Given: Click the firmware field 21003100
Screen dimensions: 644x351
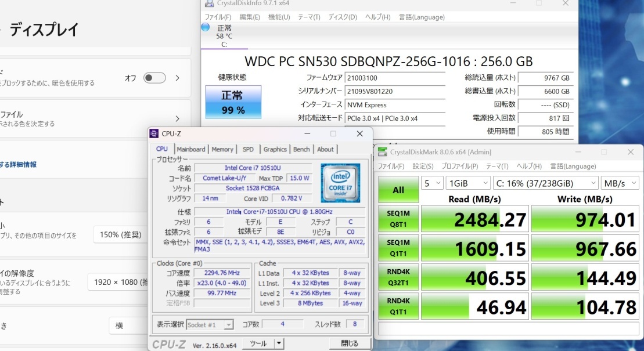Looking at the screenshot, I should [x=395, y=78].
